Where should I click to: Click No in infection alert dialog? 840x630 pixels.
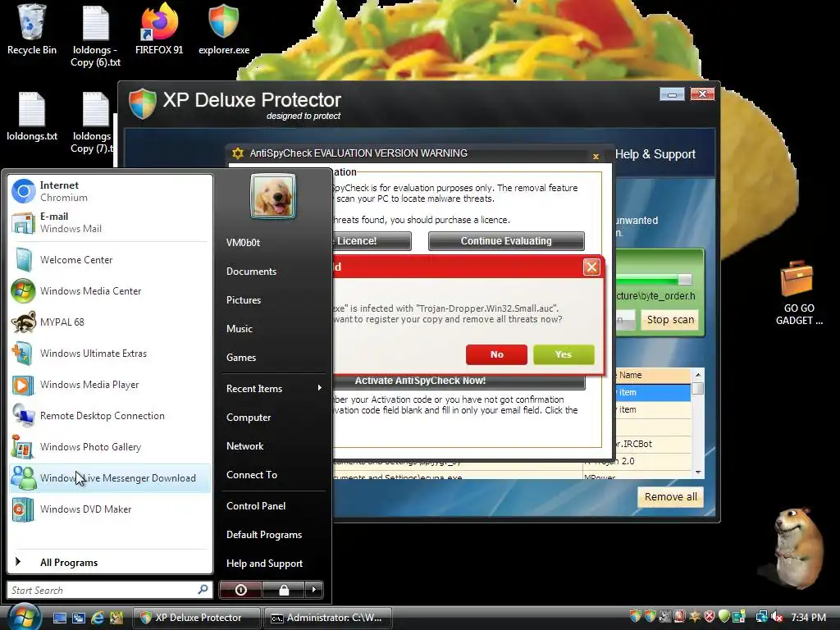[496, 354]
